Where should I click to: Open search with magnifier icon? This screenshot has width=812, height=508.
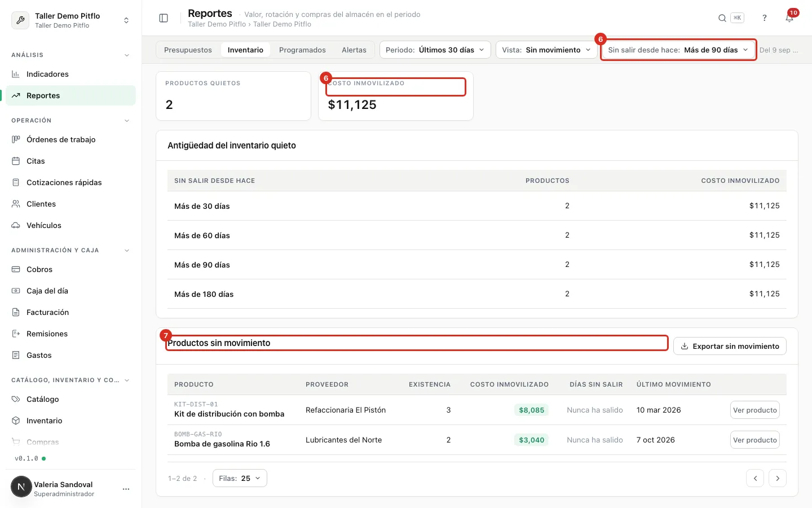722,18
